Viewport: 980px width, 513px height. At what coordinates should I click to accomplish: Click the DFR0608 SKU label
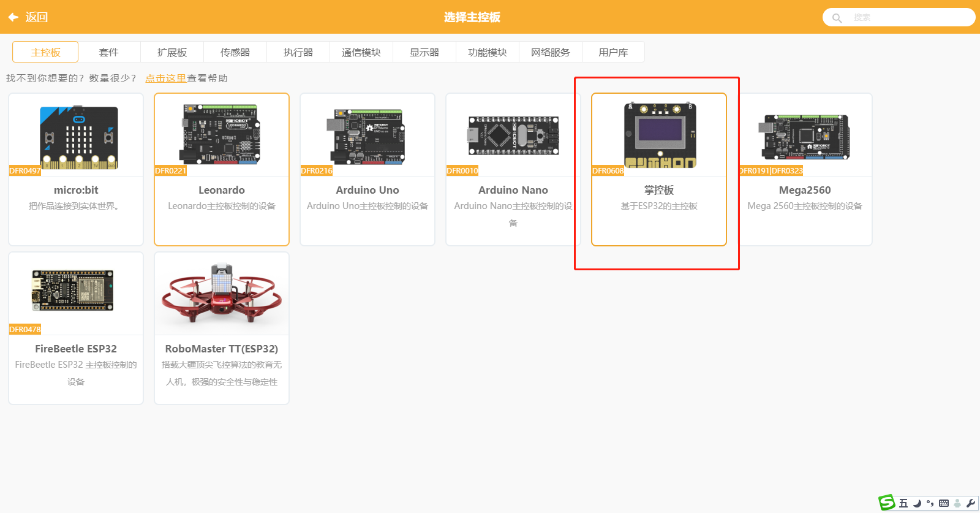point(608,171)
